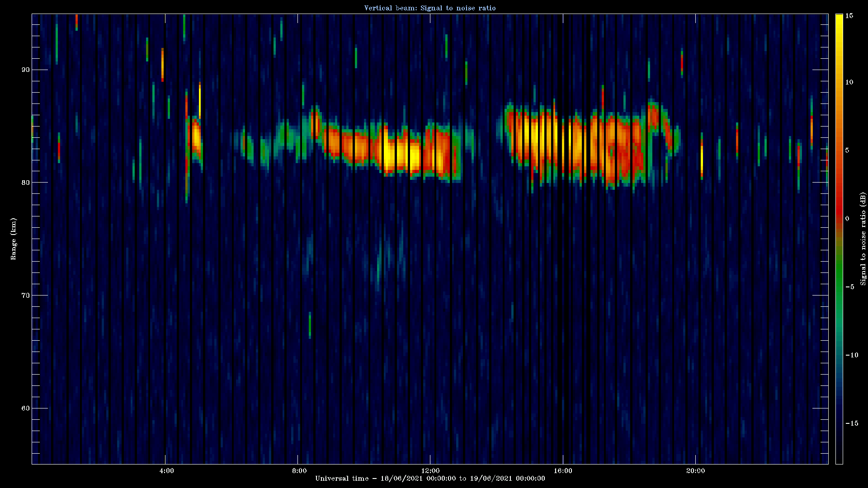
Task: Click the 'Range (km)' y-axis label
Action: pyautogui.click(x=13, y=239)
